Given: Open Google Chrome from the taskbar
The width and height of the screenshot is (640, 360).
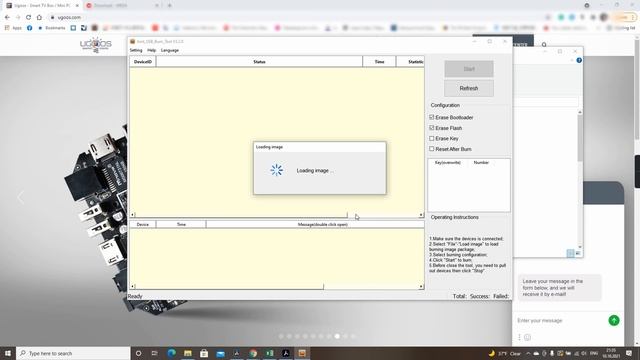Looking at the screenshot, I should click(x=253, y=353).
